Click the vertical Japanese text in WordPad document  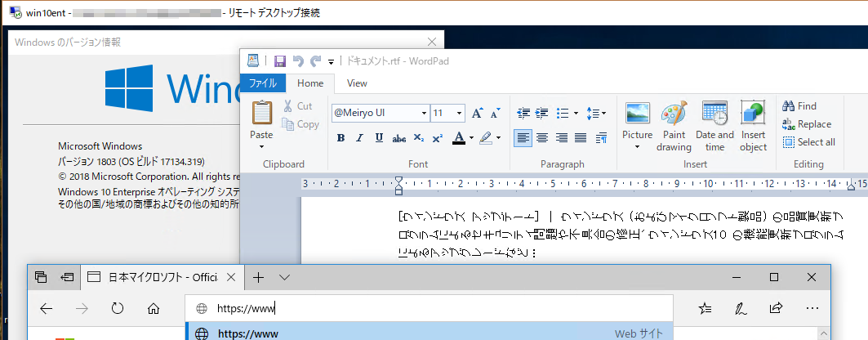tap(621, 235)
